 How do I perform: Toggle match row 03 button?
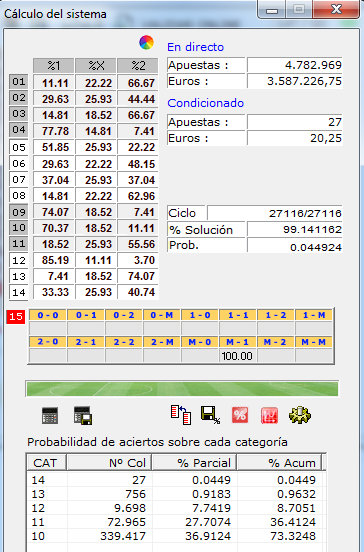pos(19,114)
